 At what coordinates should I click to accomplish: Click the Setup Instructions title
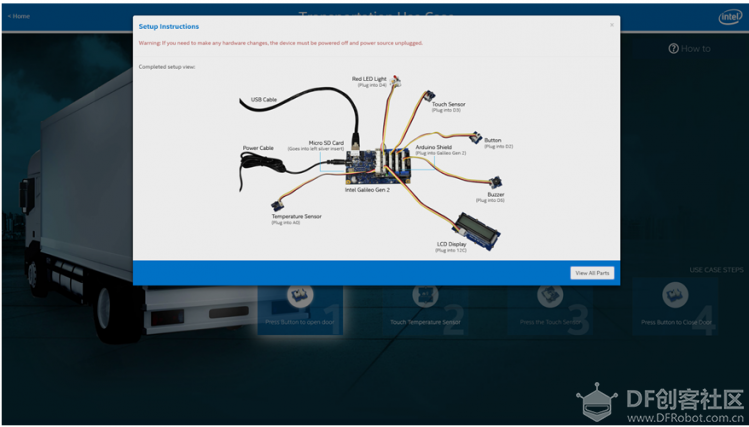click(169, 27)
